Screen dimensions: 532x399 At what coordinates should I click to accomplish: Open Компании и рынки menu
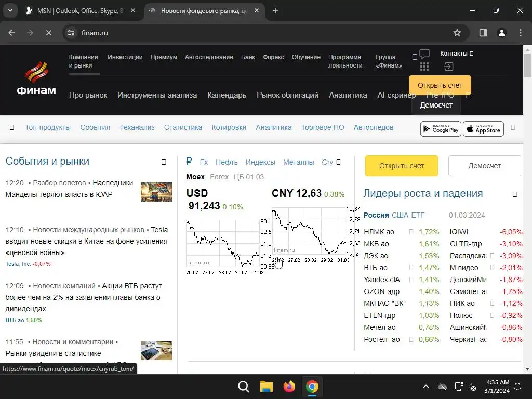click(x=84, y=61)
